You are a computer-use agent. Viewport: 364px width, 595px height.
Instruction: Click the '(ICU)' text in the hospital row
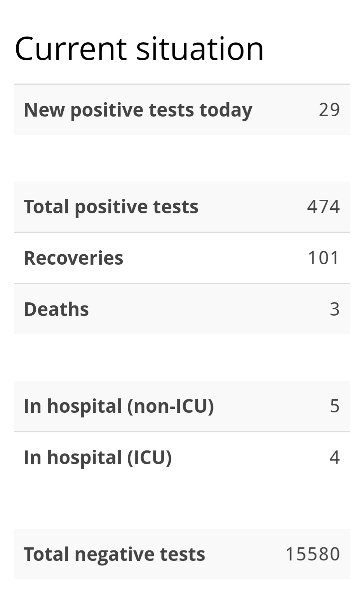coord(150,458)
